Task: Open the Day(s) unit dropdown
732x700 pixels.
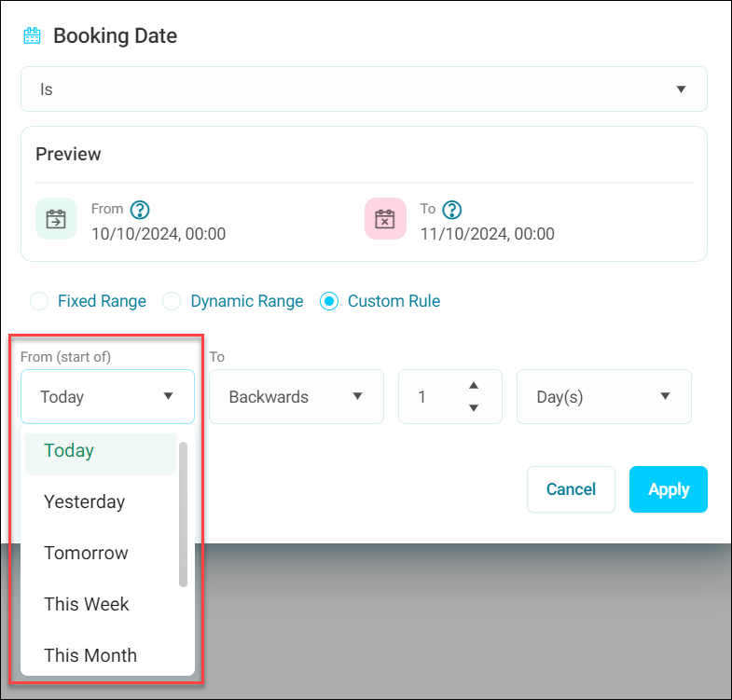Action: pos(603,397)
